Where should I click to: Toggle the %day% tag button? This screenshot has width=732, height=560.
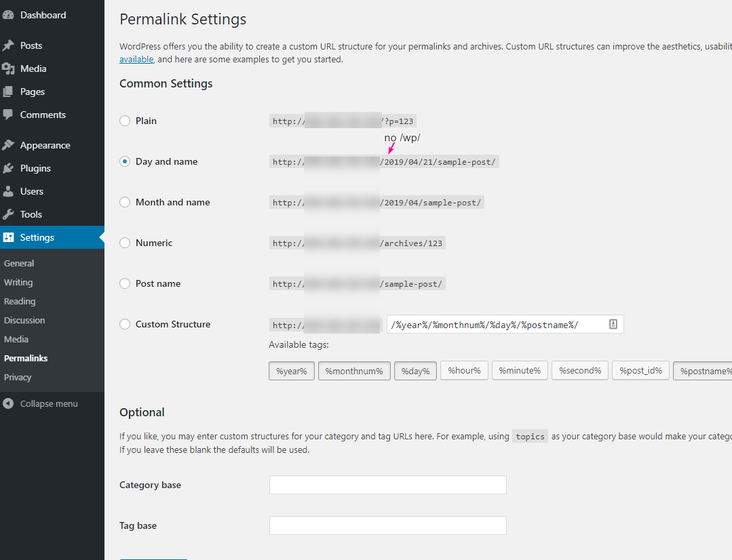tap(415, 371)
